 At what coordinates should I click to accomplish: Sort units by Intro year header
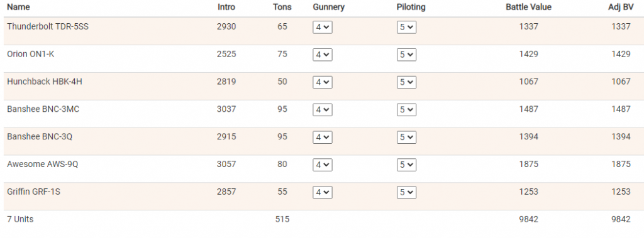tap(226, 7)
